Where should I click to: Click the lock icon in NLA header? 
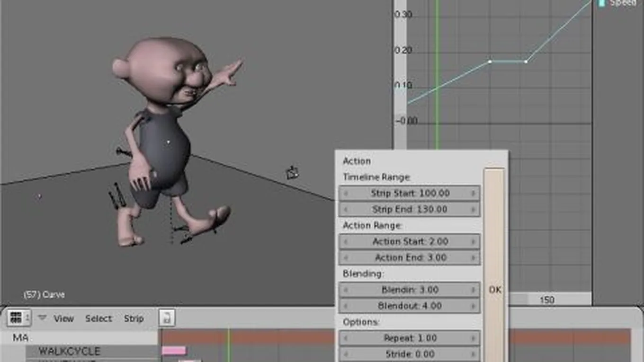167,318
